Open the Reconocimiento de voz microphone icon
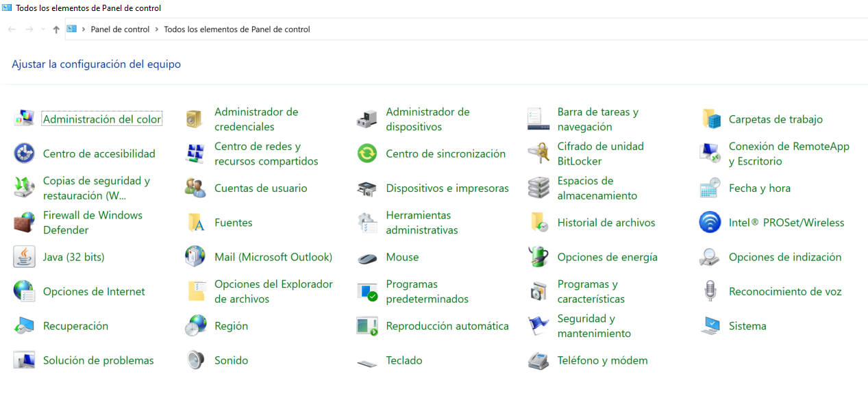 (710, 291)
